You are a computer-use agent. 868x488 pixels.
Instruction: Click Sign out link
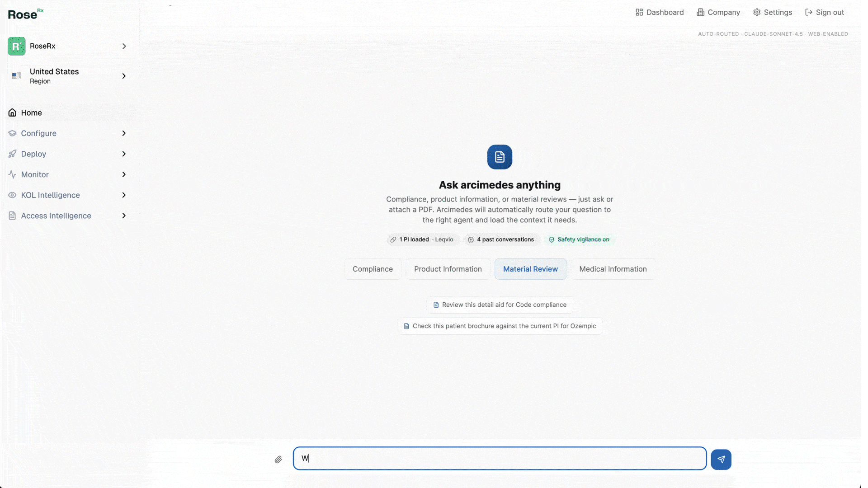825,12
